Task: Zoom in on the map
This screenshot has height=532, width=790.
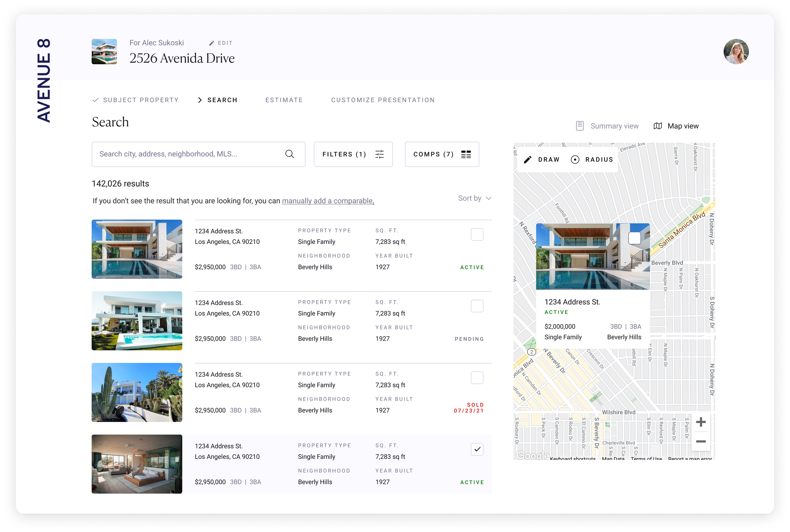Action: pyautogui.click(x=701, y=422)
